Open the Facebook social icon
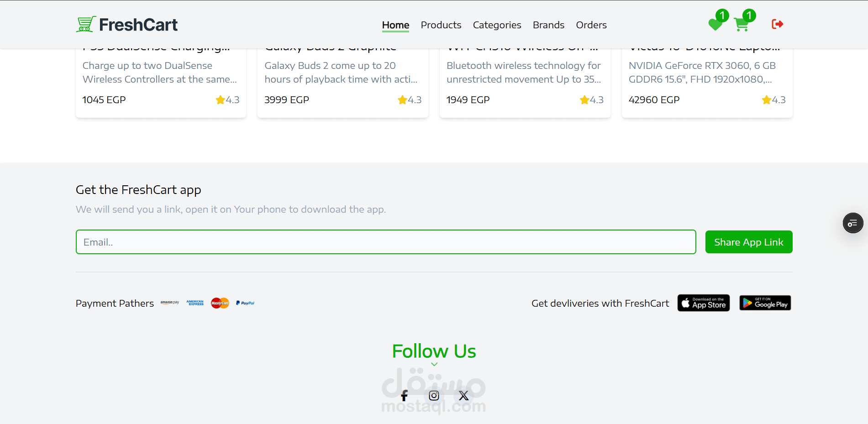This screenshot has width=868, height=424. pyautogui.click(x=404, y=396)
